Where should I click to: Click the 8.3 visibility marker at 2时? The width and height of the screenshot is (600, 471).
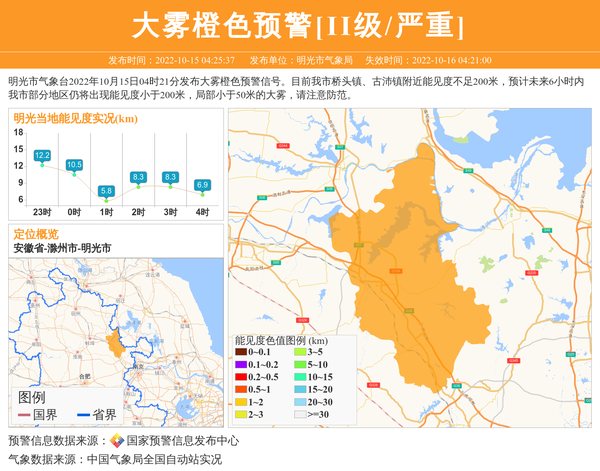coord(138,177)
